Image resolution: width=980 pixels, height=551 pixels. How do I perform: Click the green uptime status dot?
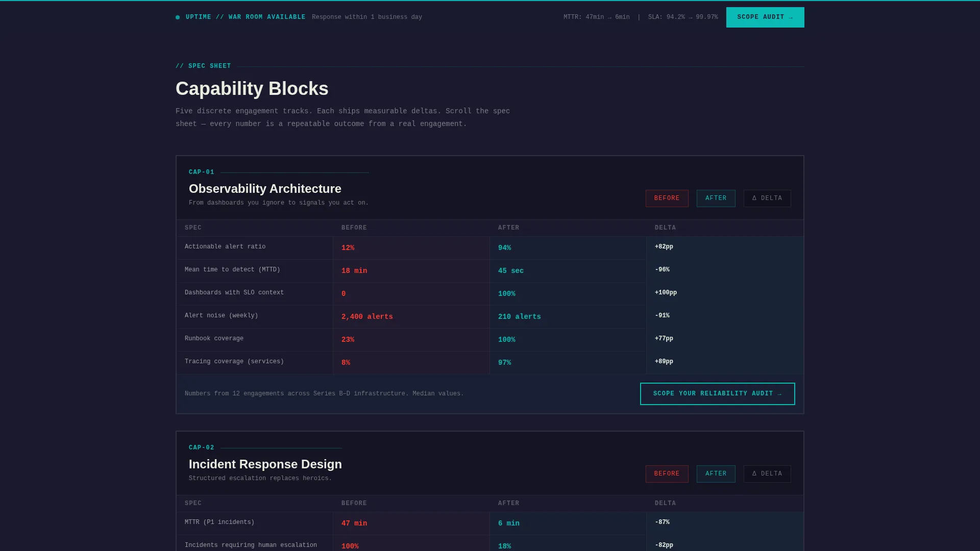click(x=178, y=17)
